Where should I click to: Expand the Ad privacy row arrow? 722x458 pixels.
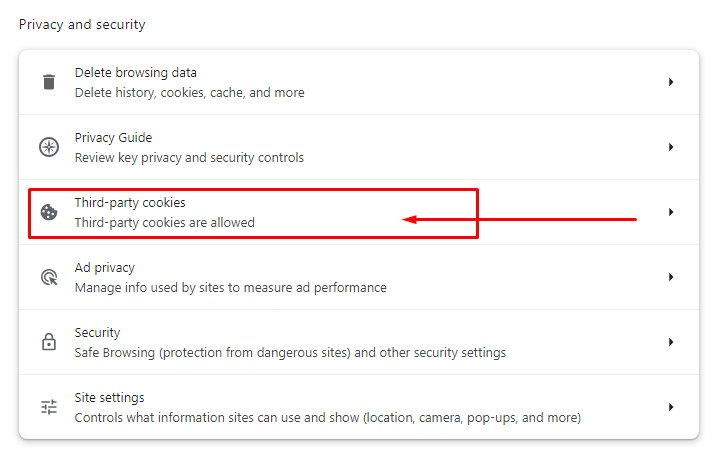[671, 277]
